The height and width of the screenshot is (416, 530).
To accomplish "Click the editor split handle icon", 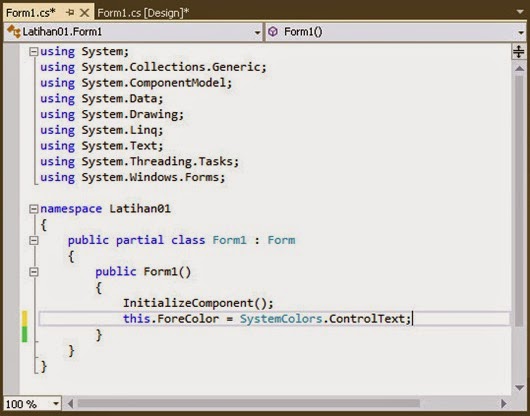I will click(519, 52).
